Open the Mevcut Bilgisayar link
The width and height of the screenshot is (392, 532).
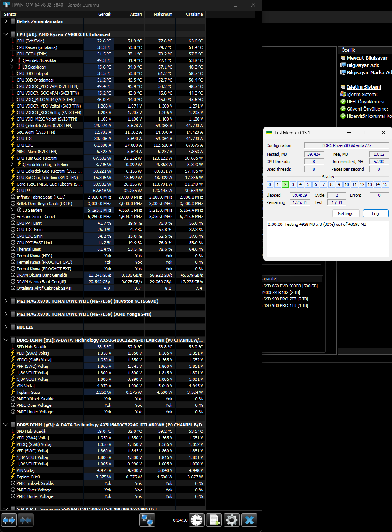pyautogui.click(x=367, y=58)
